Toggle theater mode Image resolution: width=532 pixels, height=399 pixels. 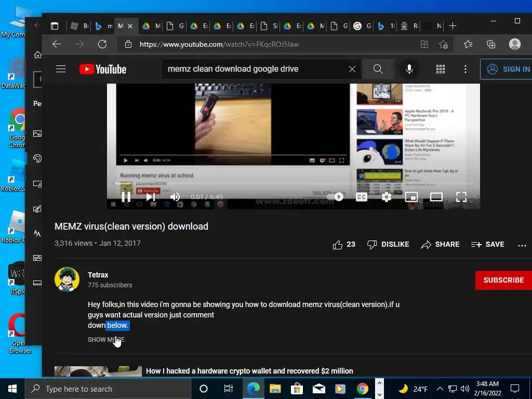point(436,197)
